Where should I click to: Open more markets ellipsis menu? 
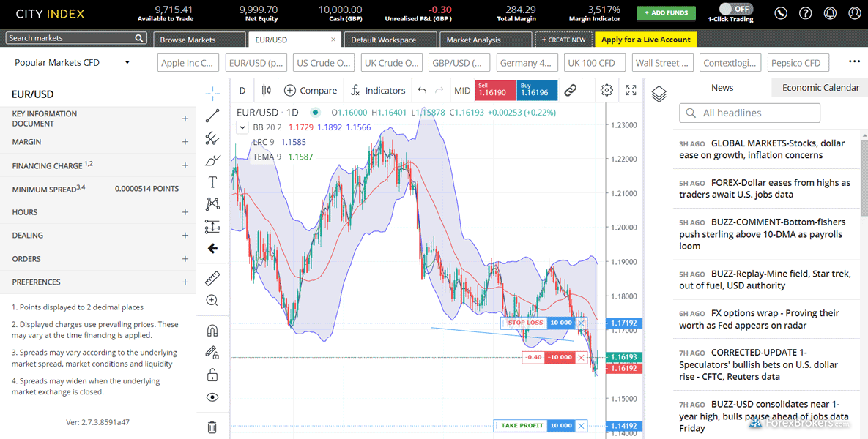click(x=854, y=61)
